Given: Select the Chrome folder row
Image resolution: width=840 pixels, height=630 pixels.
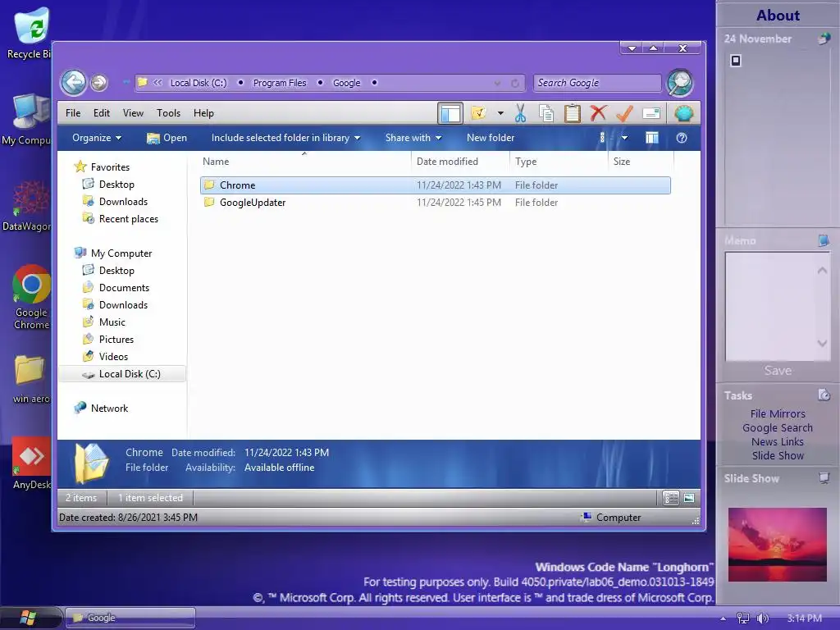Looking at the screenshot, I should (435, 185).
